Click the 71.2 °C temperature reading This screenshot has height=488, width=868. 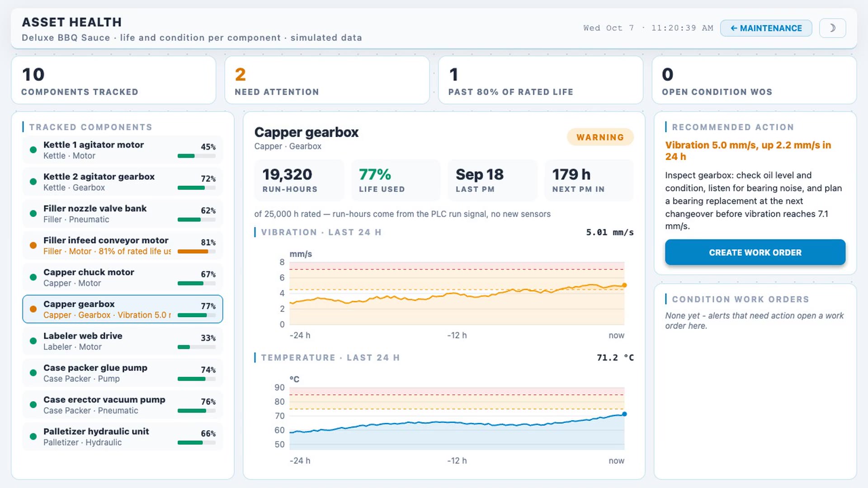coord(615,357)
